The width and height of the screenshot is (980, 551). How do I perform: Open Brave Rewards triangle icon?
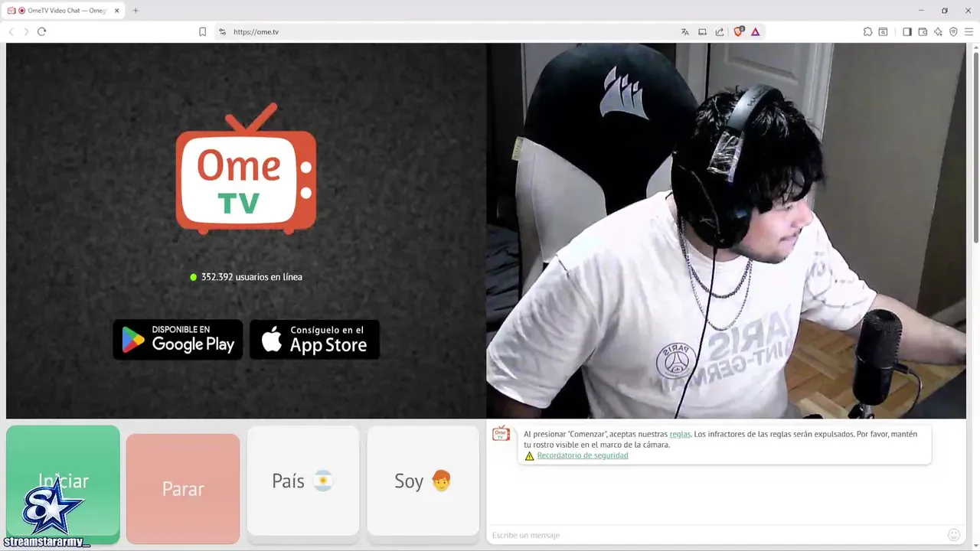(756, 31)
